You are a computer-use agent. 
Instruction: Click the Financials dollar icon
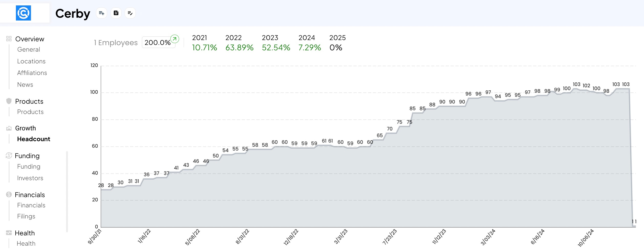pyautogui.click(x=9, y=195)
